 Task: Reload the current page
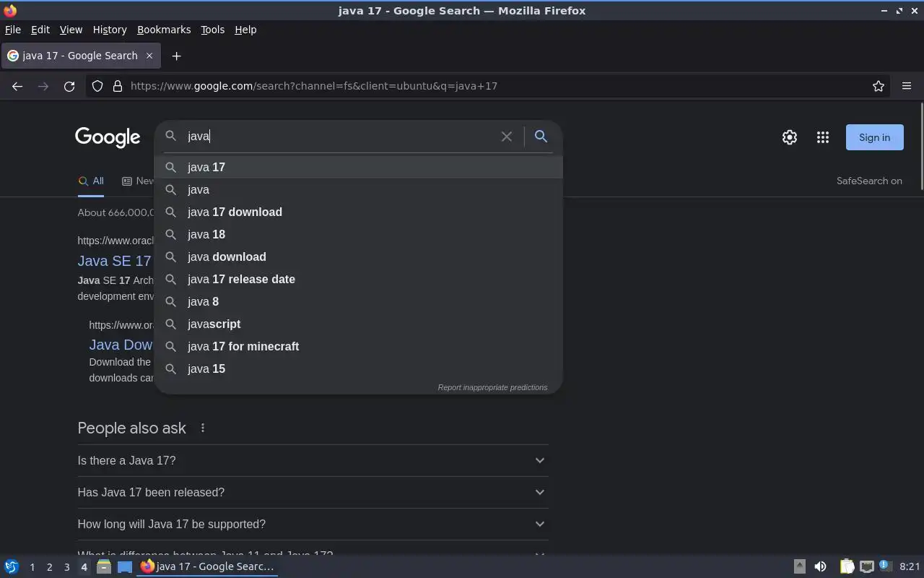[x=69, y=86]
